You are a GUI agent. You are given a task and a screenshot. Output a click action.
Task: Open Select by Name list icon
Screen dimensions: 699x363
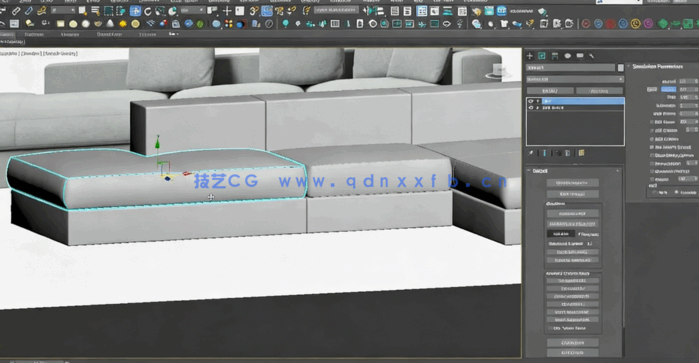coord(95,11)
